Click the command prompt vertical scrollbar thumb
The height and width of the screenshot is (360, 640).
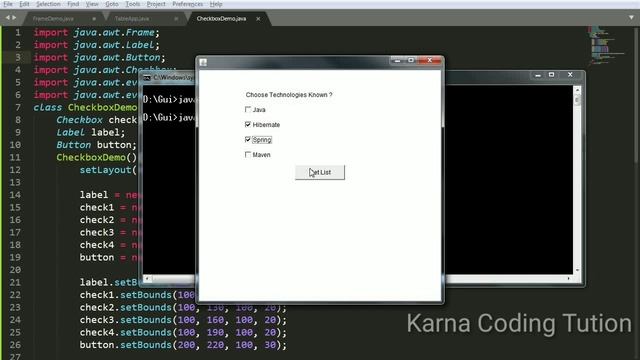click(x=577, y=100)
